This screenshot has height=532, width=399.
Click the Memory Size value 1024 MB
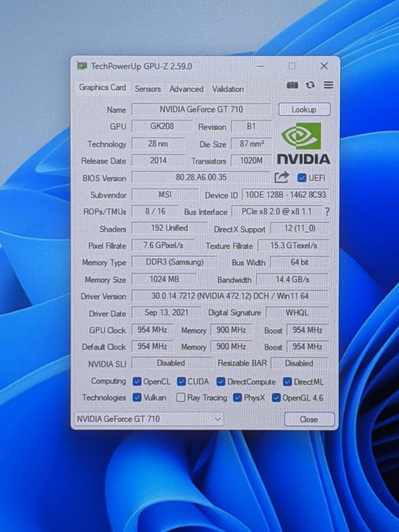point(164,279)
